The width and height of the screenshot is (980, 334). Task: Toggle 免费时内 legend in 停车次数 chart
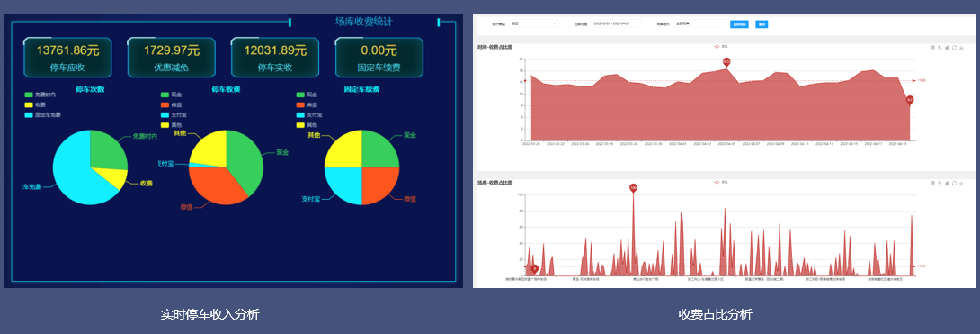pos(40,95)
